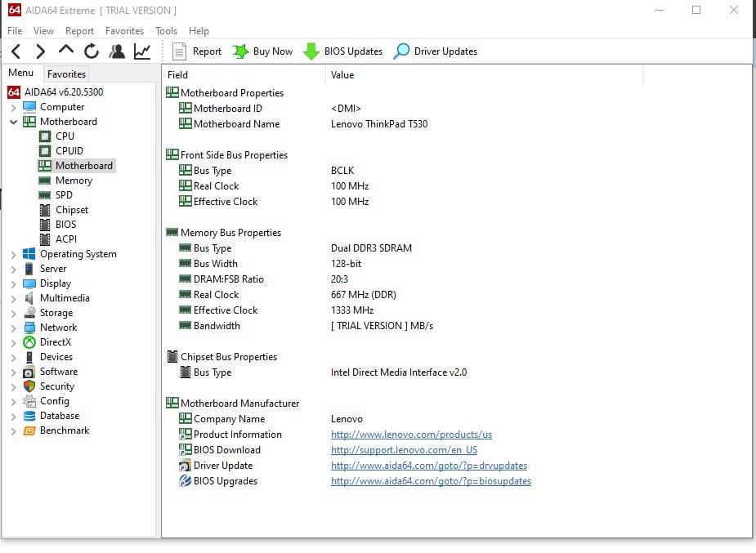The width and height of the screenshot is (756, 553).
Task: Click the forward navigation arrow icon
Action: point(41,51)
